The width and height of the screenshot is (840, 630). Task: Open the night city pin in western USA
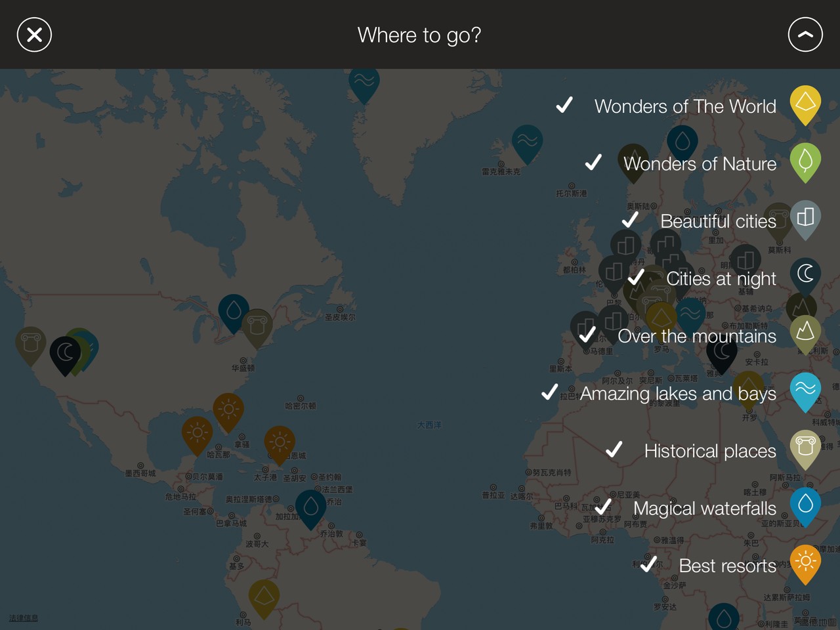pyautogui.click(x=65, y=355)
